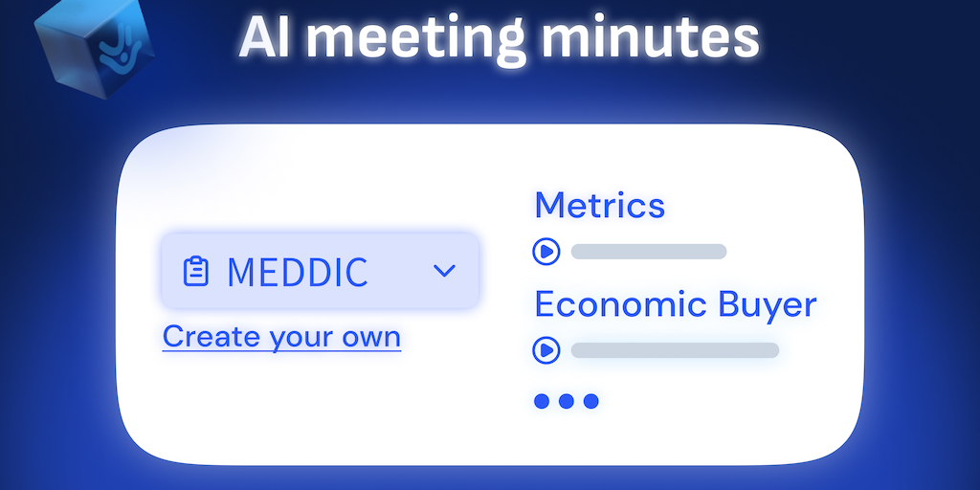Click the middle dot of the ellipsis
Image resolution: width=980 pixels, height=490 pixels.
point(567,401)
